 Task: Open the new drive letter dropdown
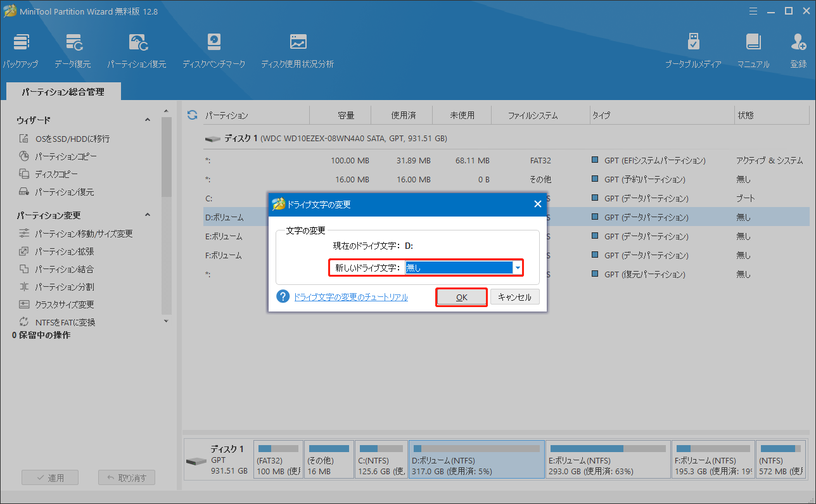pyautogui.click(x=518, y=268)
